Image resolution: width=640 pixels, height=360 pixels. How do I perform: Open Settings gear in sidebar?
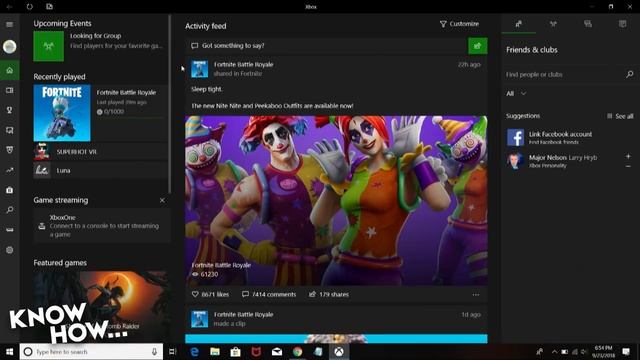[9, 250]
